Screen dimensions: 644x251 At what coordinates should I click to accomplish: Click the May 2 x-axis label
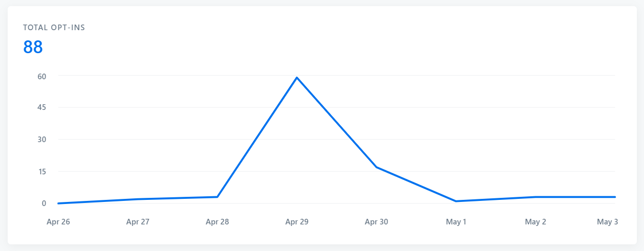click(x=535, y=222)
